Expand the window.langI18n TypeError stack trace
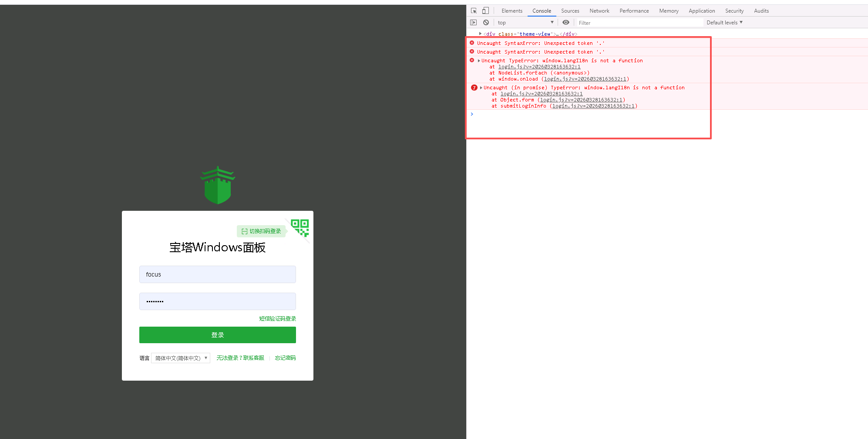This screenshot has width=868, height=439. (479, 61)
